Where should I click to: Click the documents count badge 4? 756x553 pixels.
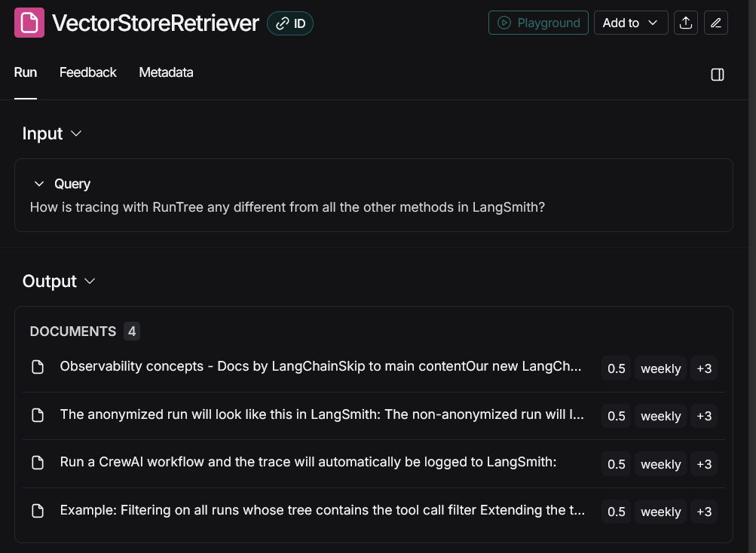[132, 331]
